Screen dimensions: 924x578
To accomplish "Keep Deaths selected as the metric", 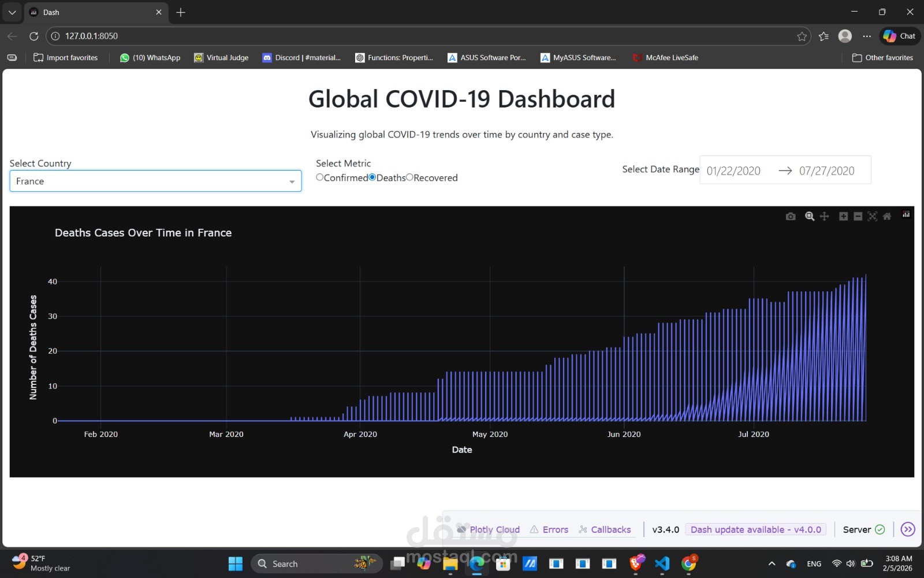I will [x=372, y=177].
